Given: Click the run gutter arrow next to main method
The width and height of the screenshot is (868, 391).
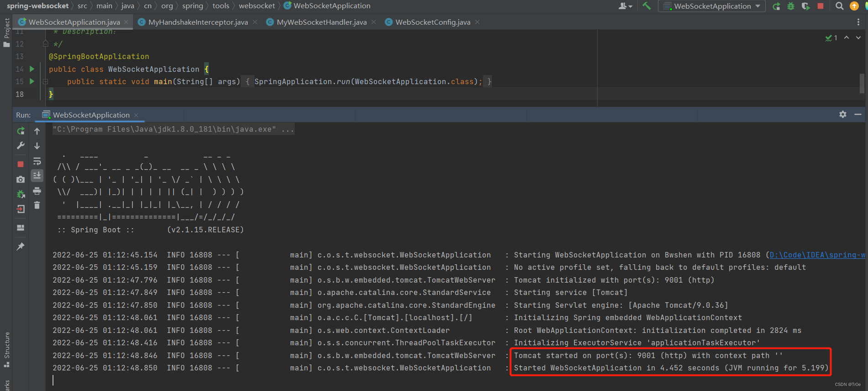Looking at the screenshot, I should tap(32, 81).
